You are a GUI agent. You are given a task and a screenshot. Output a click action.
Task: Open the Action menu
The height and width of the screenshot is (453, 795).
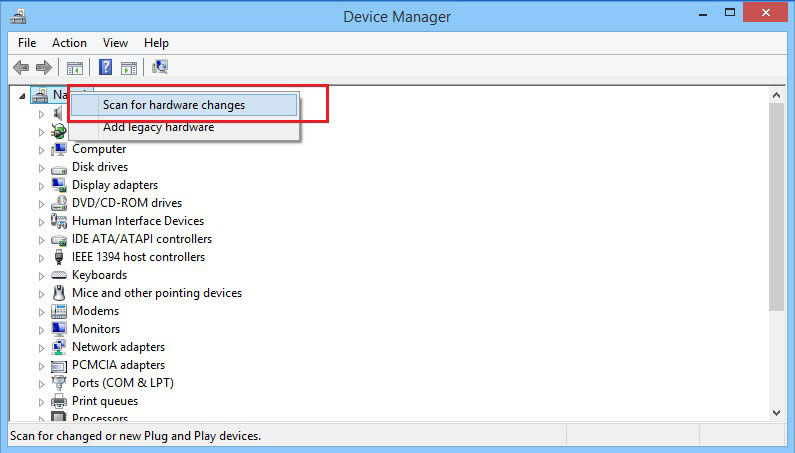pos(69,43)
